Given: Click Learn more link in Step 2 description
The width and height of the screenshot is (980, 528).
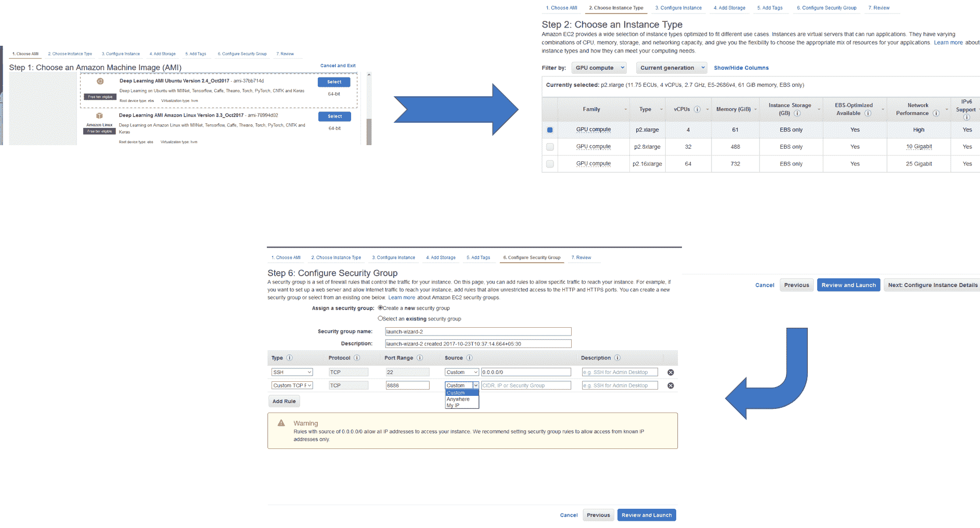Looking at the screenshot, I should pyautogui.click(x=948, y=43).
